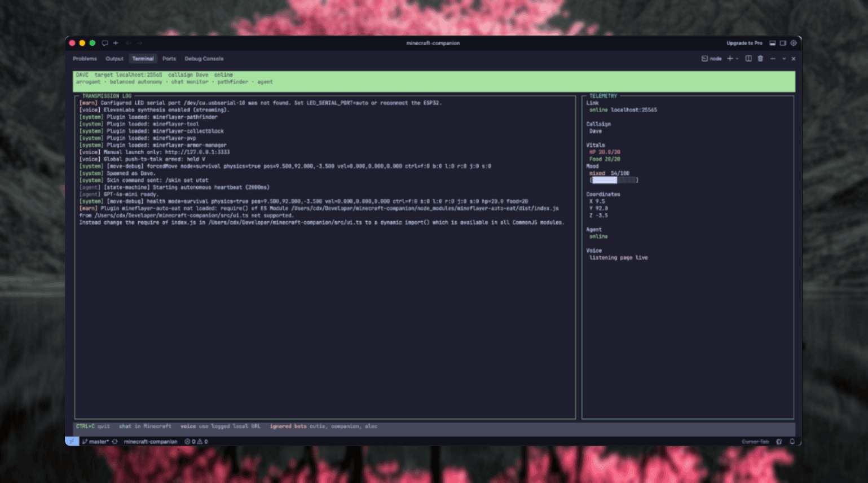Click 'Y 92.0' coordinate

pyautogui.click(x=598, y=208)
